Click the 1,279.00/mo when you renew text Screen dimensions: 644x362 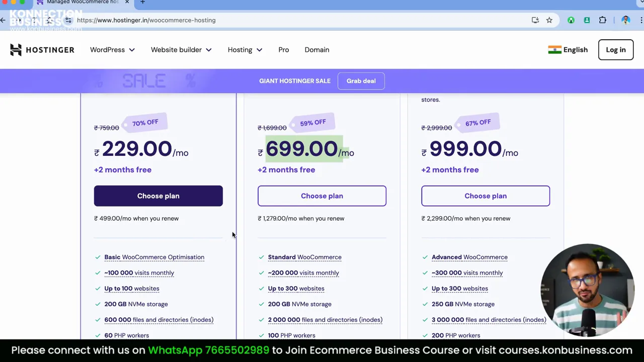click(x=301, y=218)
